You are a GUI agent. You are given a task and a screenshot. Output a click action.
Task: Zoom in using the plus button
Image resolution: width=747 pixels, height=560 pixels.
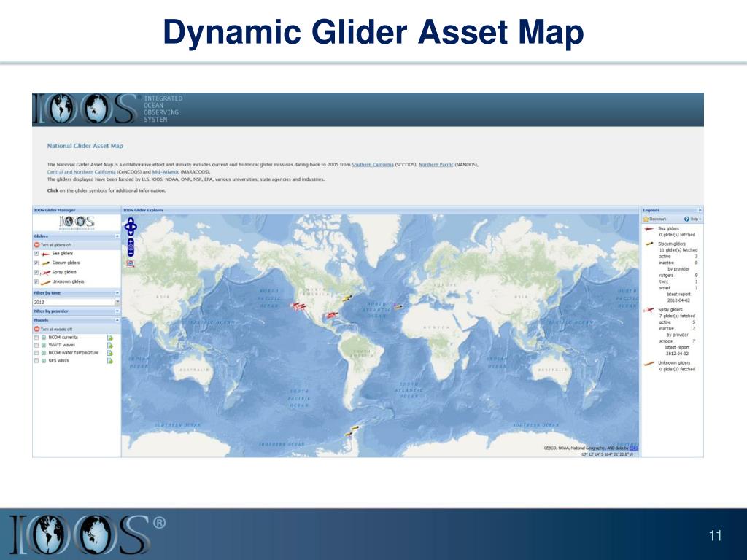131,241
